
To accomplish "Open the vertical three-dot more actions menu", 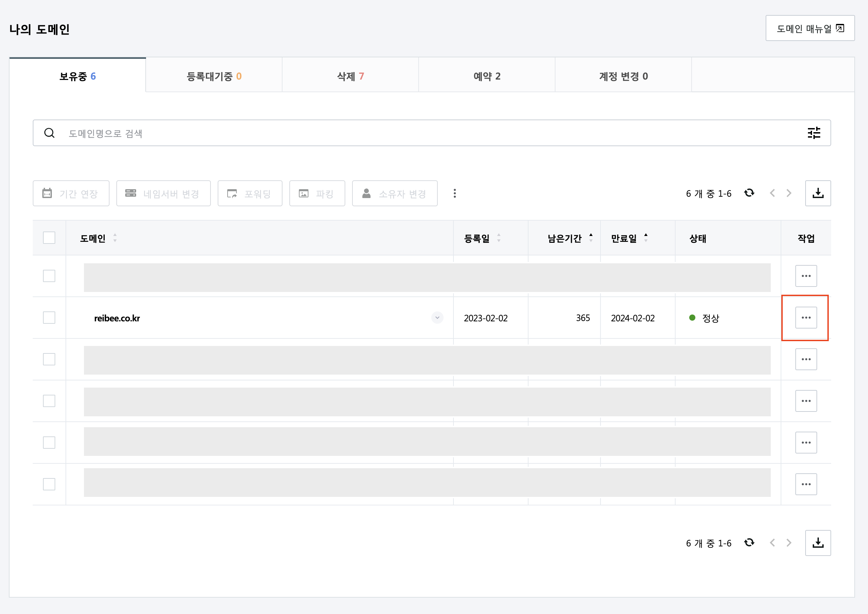I will 454,193.
